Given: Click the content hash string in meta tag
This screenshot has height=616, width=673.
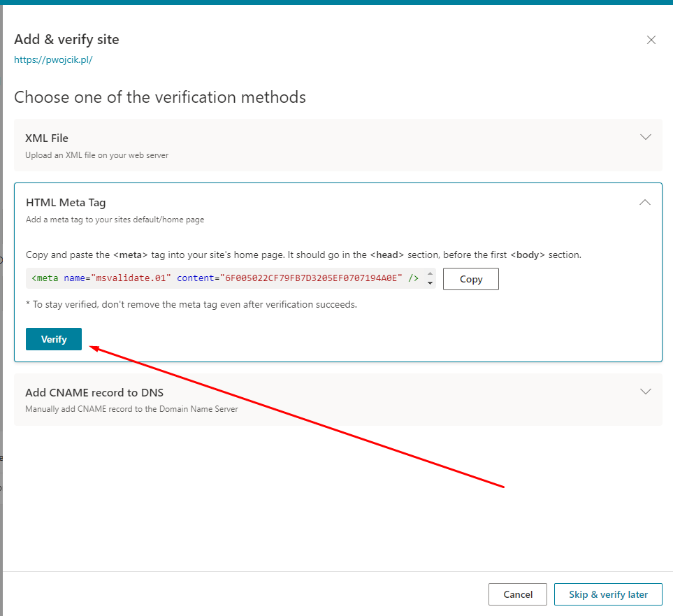Looking at the screenshot, I should coord(310,278).
